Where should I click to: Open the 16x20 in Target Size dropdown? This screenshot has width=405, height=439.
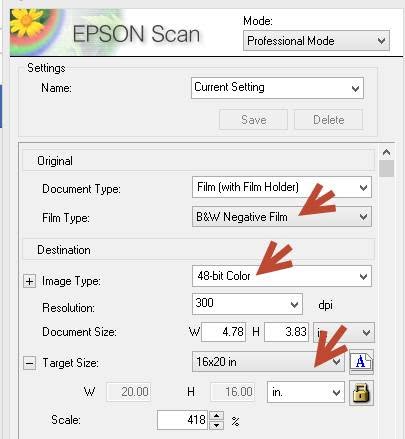268,362
